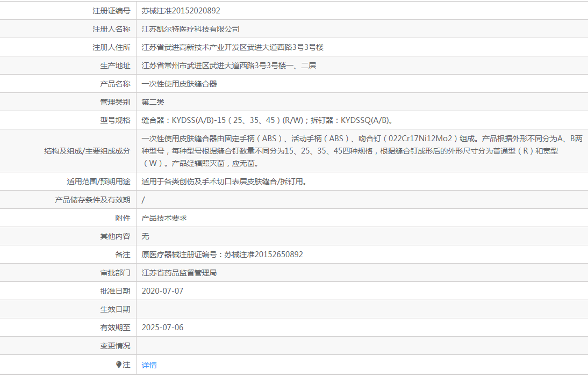588x378 pixels.
Task: Click the remark with original number 苏械注准20152650892
Action: click(x=222, y=255)
